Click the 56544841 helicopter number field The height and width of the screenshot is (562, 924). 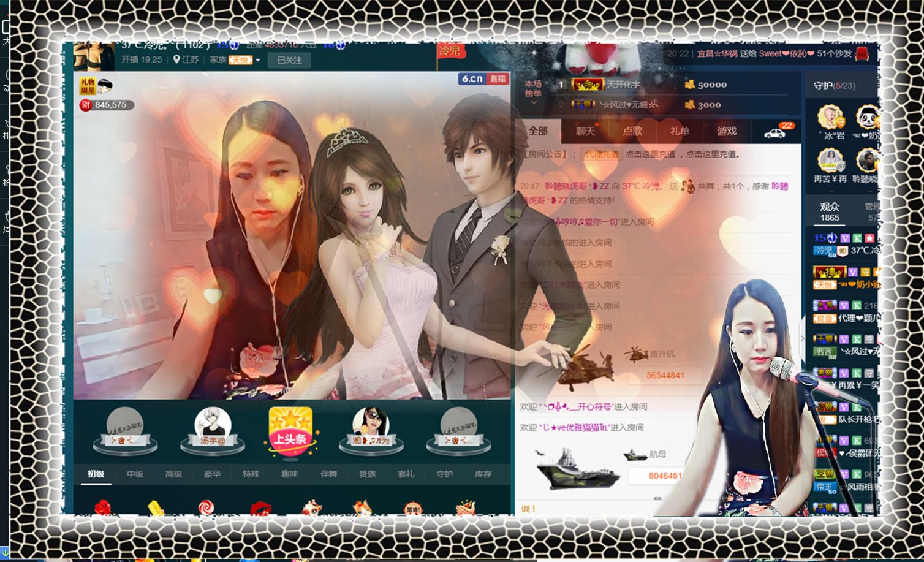point(665,375)
